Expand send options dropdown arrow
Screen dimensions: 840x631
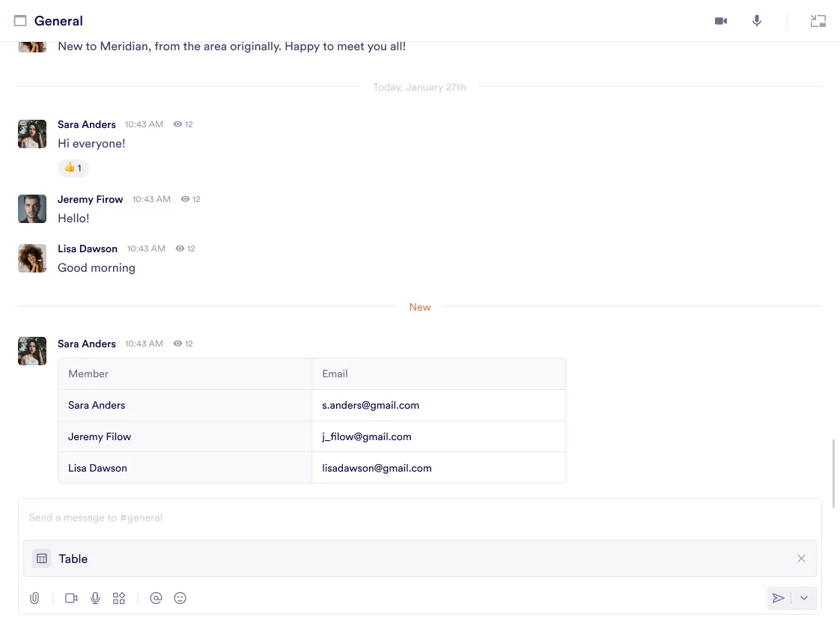[804, 598]
